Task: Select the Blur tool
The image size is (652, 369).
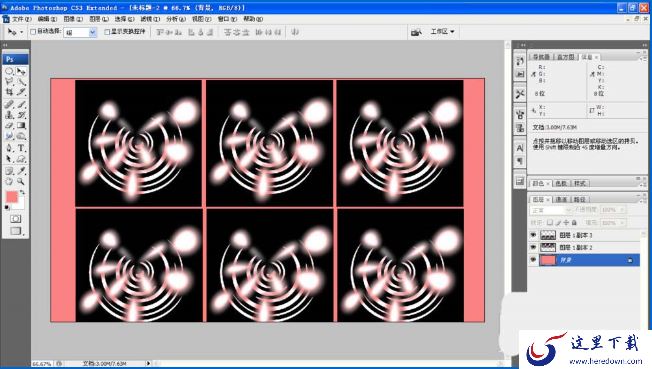Action: [x=9, y=136]
